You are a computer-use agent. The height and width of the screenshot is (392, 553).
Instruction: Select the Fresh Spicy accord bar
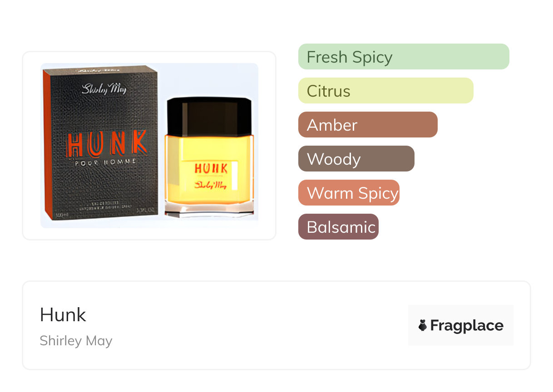(x=404, y=57)
